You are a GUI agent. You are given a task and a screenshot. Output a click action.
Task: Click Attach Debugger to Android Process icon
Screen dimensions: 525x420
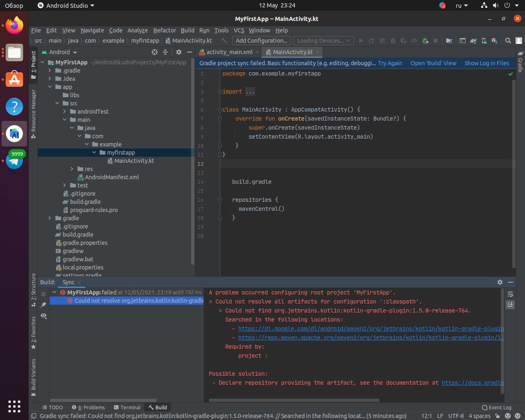425,41
